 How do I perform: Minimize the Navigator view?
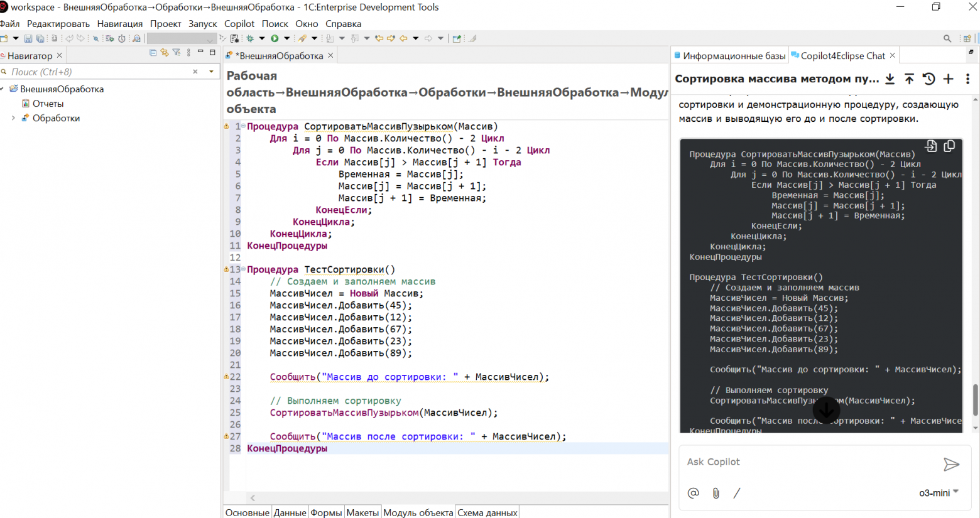200,53
